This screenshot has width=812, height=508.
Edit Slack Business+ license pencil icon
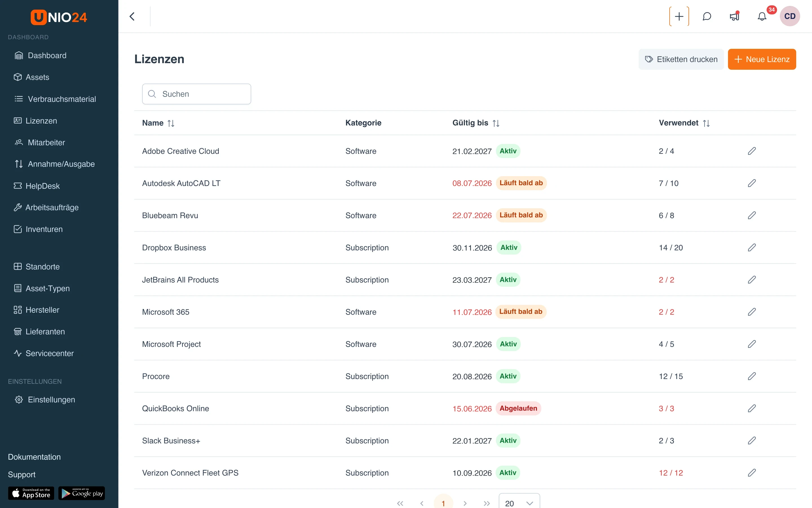click(x=752, y=441)
